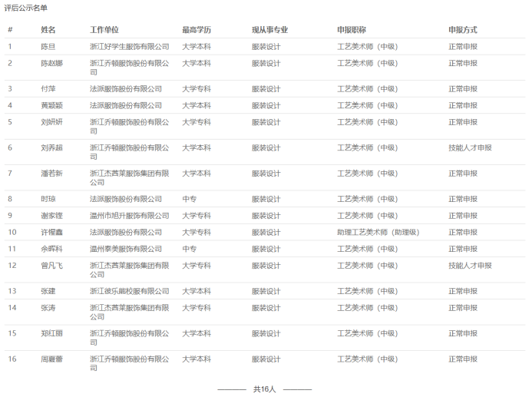Select the name 陈旦 in row 1
The height and width of the screenshot is (397, 532).
(48, 47)
